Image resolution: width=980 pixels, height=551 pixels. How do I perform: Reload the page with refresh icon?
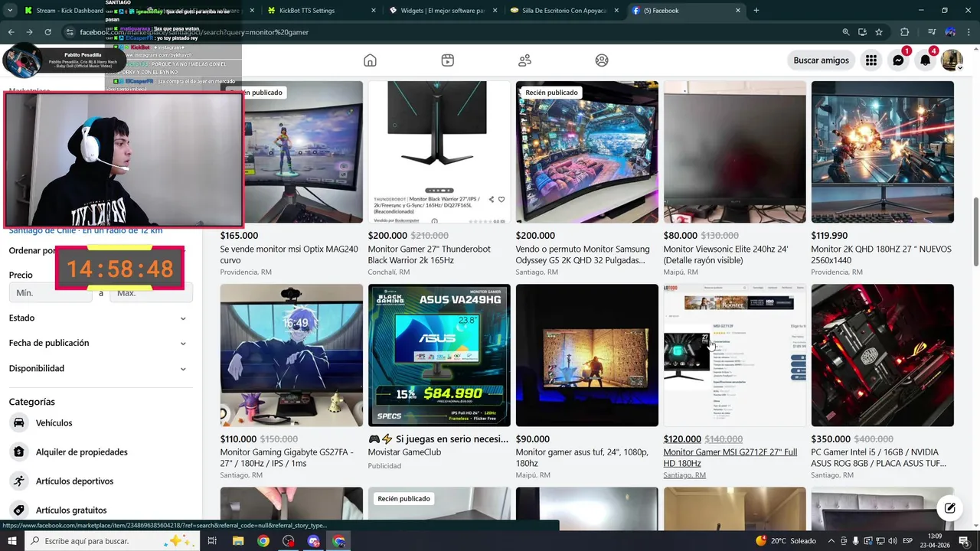48,32
